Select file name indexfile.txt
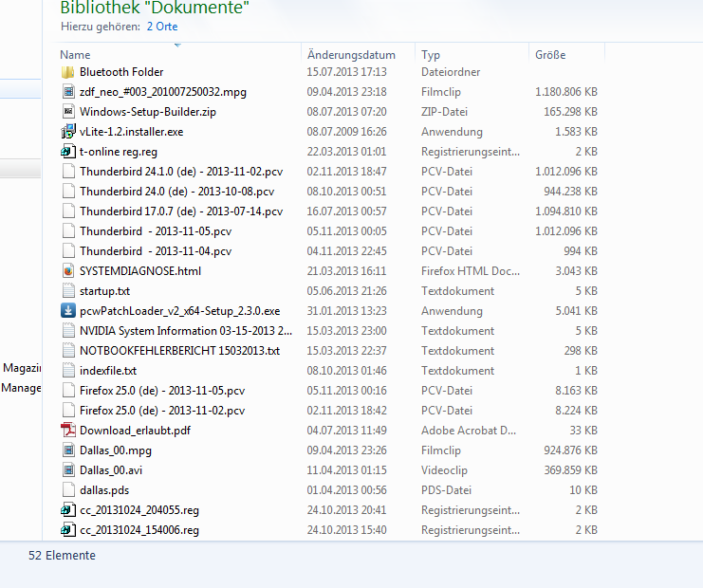The width and height of the screenshot is (703, 588). coord(108,371)
